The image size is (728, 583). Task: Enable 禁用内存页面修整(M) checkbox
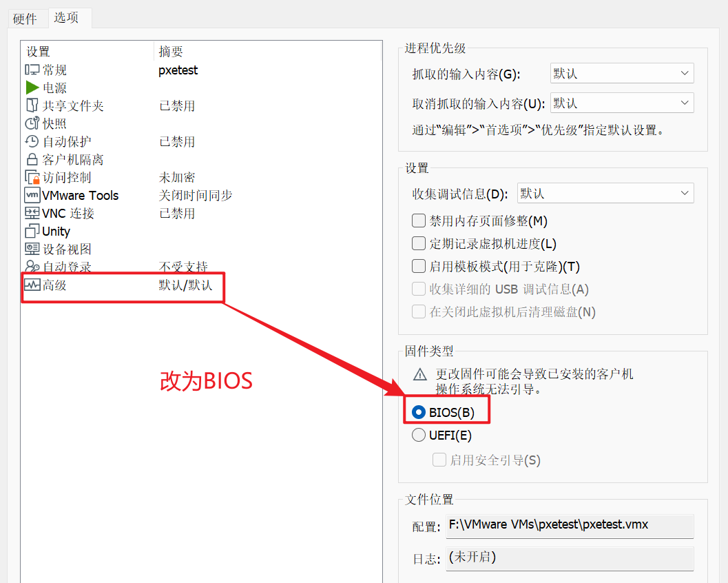click(x=418, y=221)
